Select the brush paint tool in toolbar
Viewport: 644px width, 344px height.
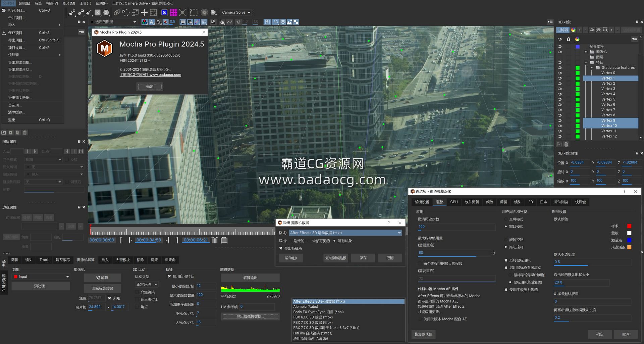pos(89,13)
